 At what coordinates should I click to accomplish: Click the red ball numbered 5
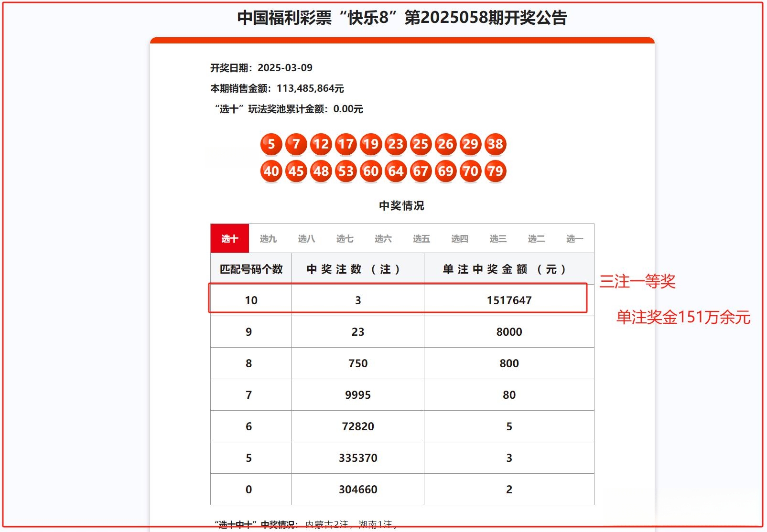[271, 144]
